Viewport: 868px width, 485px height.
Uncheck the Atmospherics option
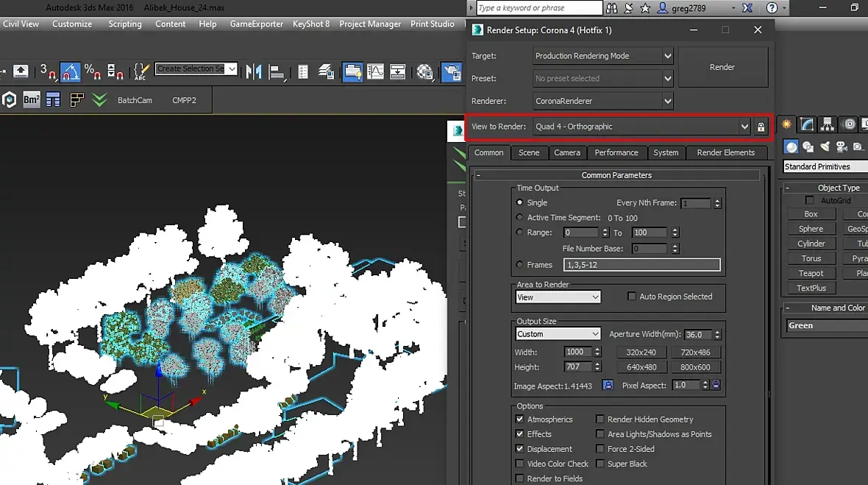coord(520,419)
